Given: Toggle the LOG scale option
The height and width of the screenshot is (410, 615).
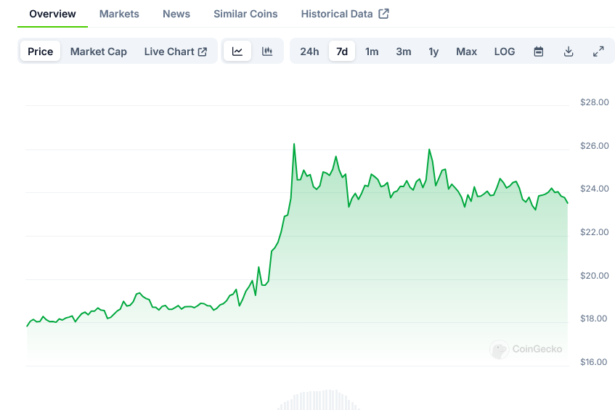Looking at the screenshot, I should pyautogui.click(x=505, y=52).
